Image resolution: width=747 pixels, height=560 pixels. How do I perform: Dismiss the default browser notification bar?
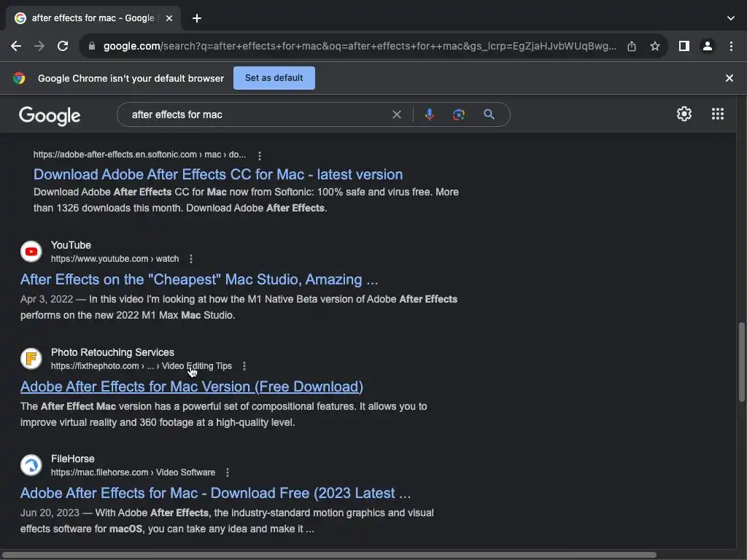coord(729,78)
